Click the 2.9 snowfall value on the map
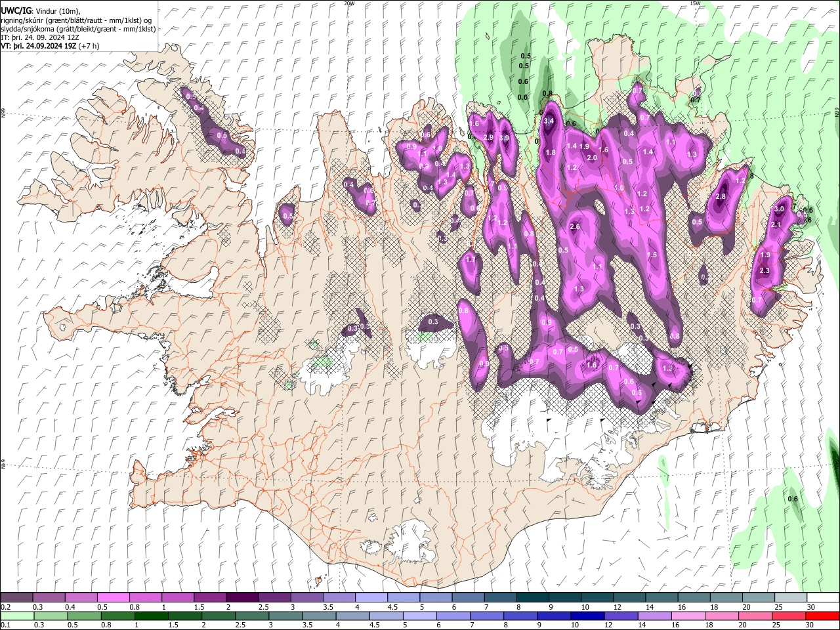Screen dimensions: 840x630 [x=488, y=137]
